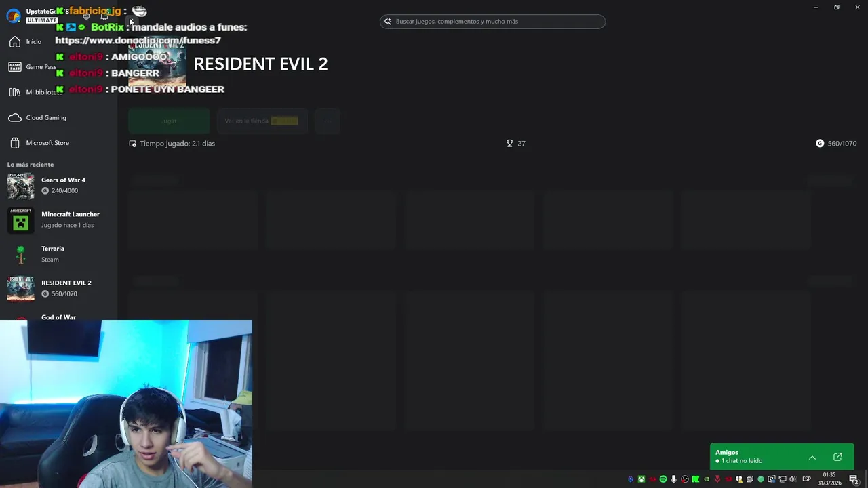Select Gears of War 4 recent game
This screenshot has height=488, width=868.
[58, 185]
